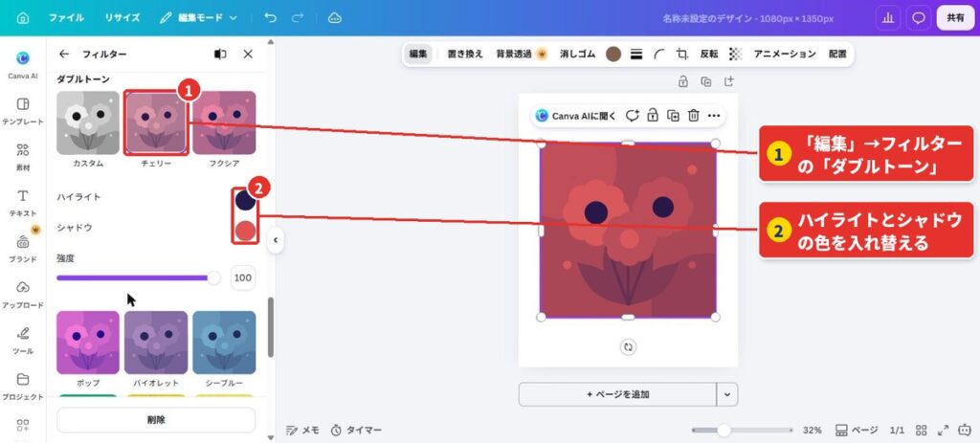Select 消しゴム in toolbar
This screenshot has width=980, height=443.
tap(577, 55)
